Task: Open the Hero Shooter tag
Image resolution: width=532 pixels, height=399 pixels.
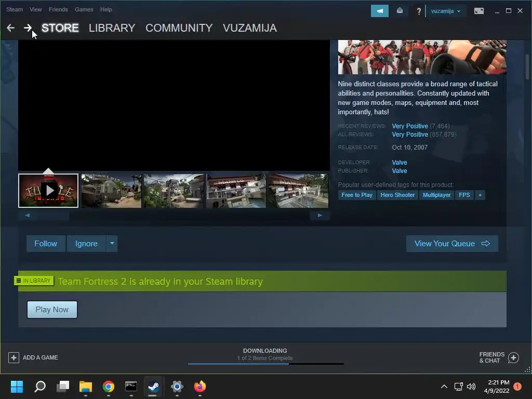Action: [397, 195]
